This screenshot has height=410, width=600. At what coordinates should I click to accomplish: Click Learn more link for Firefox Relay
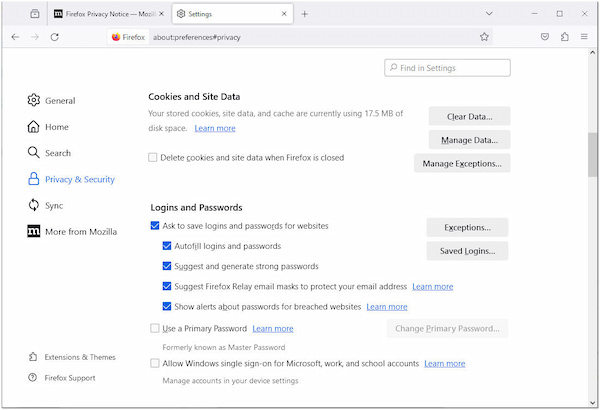432,287
